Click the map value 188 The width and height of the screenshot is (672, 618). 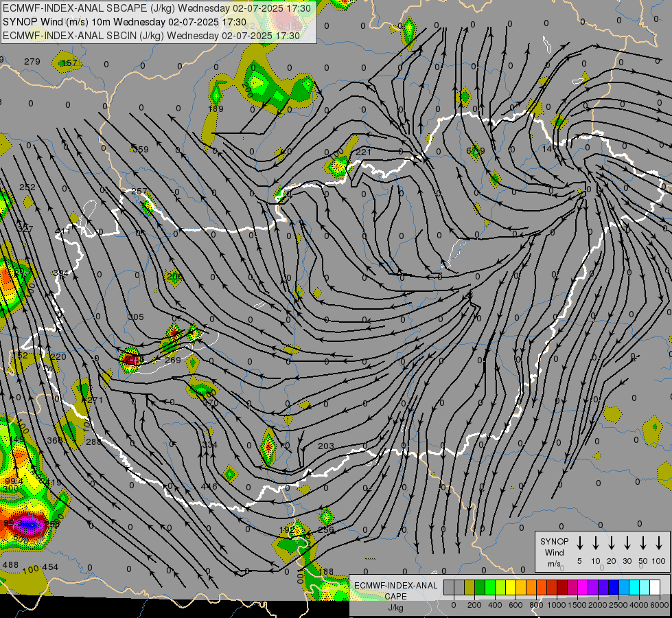(x=326, y=571)
